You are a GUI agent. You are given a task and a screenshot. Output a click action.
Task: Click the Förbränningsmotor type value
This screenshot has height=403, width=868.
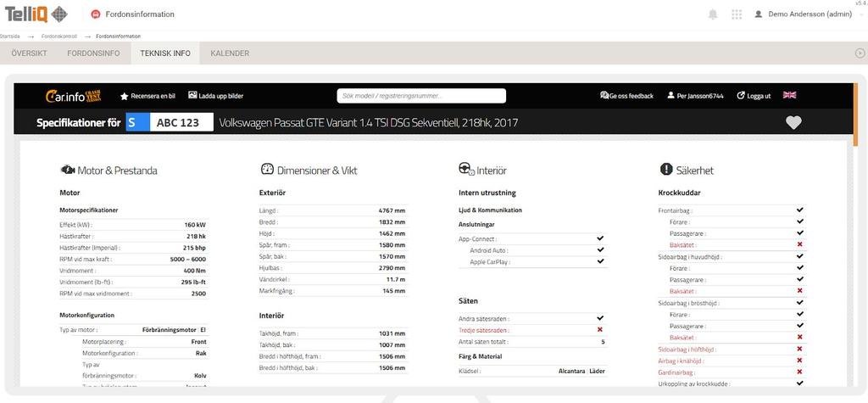tap(170, 329)
